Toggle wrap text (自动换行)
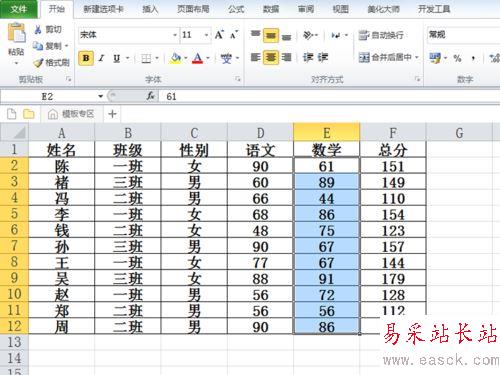This screenshot has height=375, width=500. click(x=381, y=35)
